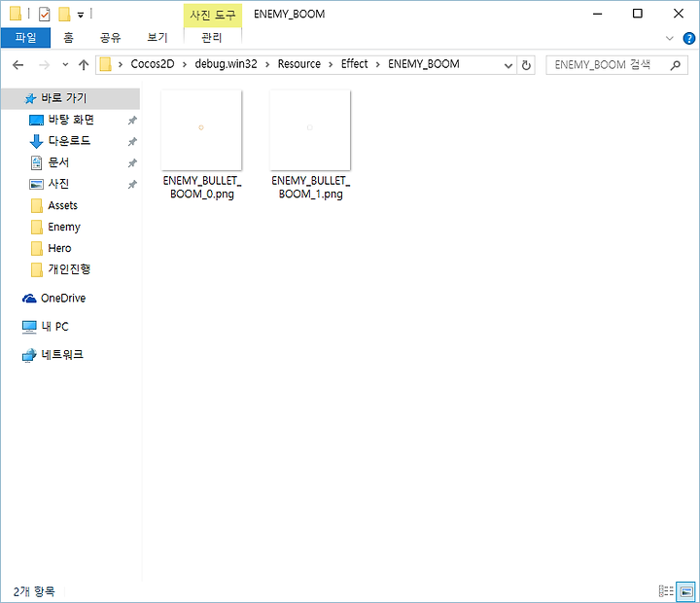Click the 2개 항목 status text
This screenshot has height=603, width=700.
pyautogui.click(x=34, y=592)
